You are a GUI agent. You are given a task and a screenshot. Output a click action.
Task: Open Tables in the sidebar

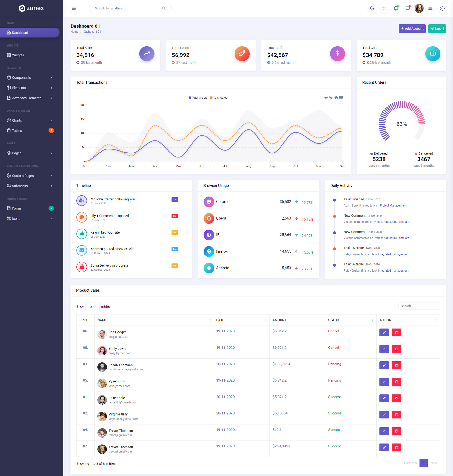point(17,131)
